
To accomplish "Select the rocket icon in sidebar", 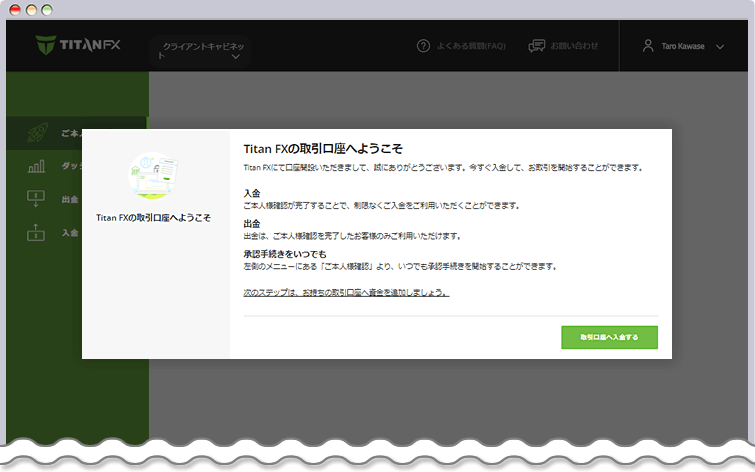I will (x=37, y=132).
